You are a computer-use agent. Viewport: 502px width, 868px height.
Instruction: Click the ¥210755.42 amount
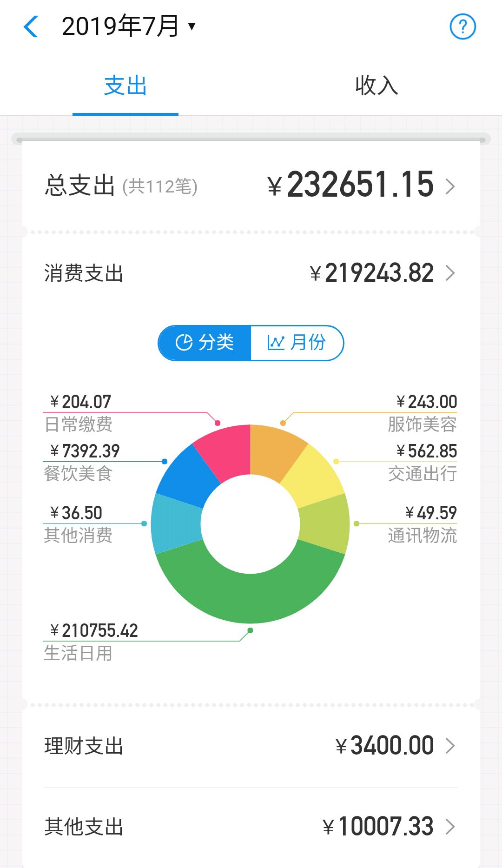tap(94, 631)
